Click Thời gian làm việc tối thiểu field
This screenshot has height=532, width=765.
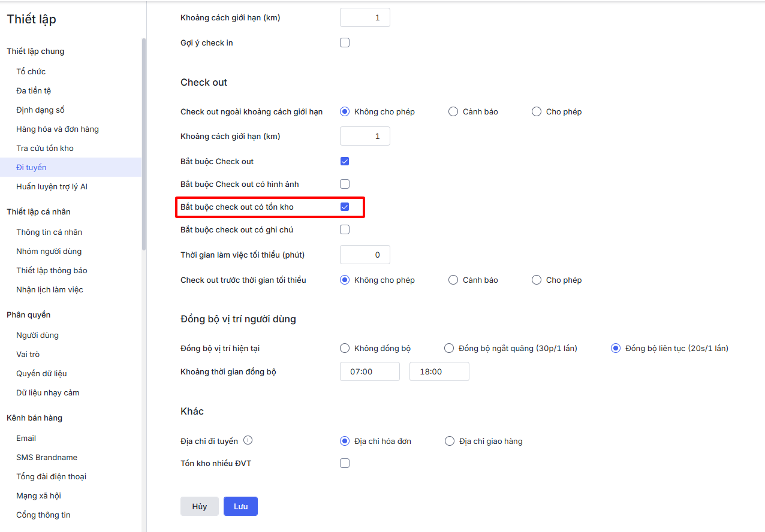365,255
